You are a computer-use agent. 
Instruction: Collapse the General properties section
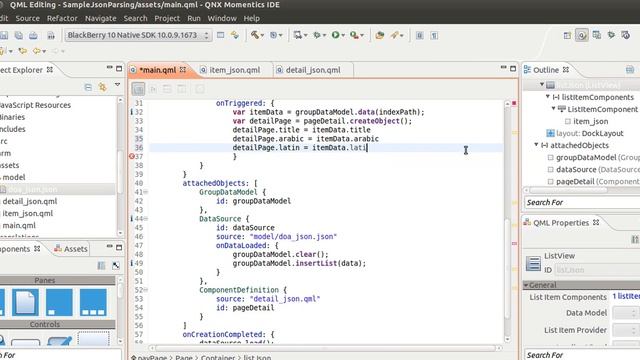point(526,285)
